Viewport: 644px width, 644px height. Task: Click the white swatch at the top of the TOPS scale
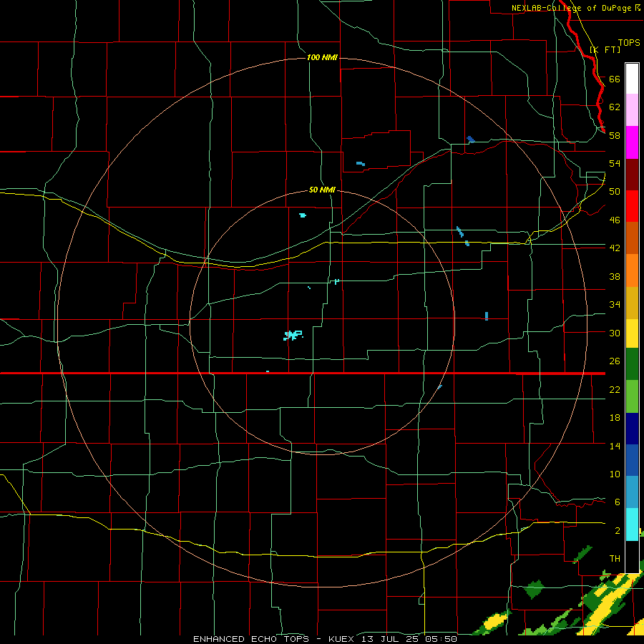(632, 79)
